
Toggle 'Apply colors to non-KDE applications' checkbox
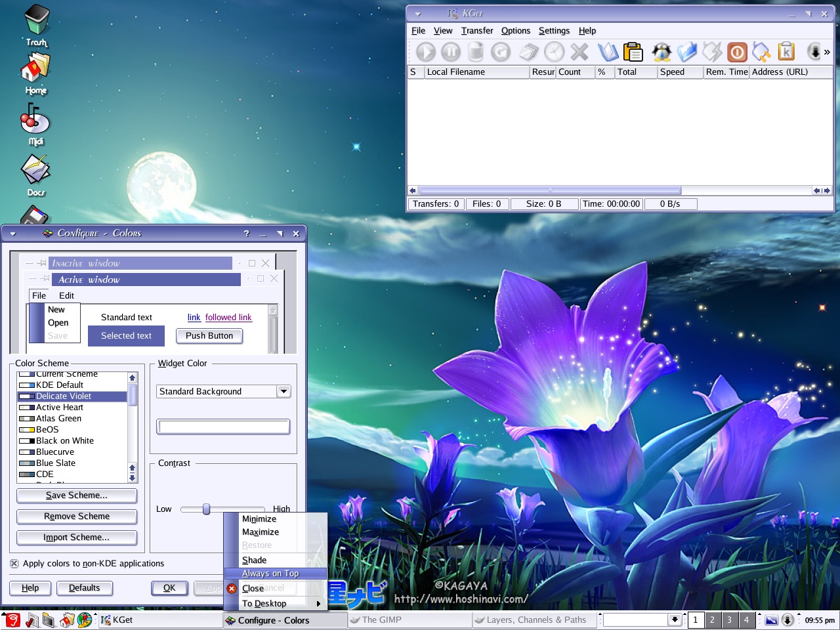[14, 564]
